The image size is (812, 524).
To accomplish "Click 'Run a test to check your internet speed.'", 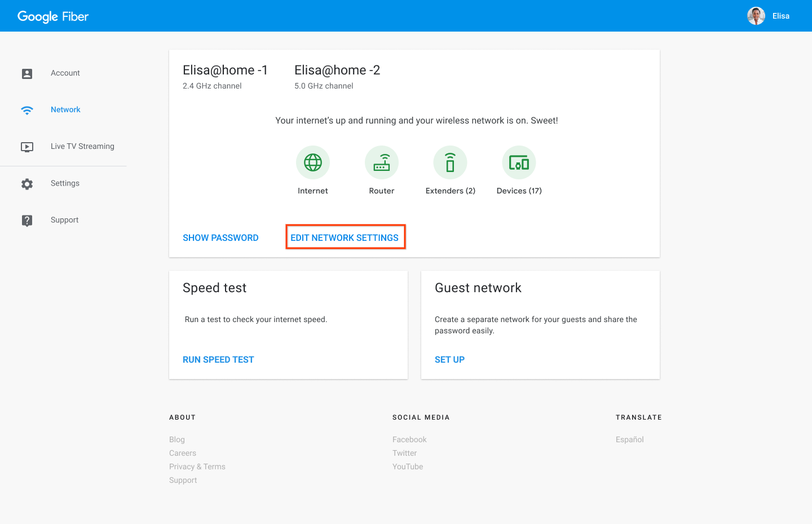I will [256, 319].
